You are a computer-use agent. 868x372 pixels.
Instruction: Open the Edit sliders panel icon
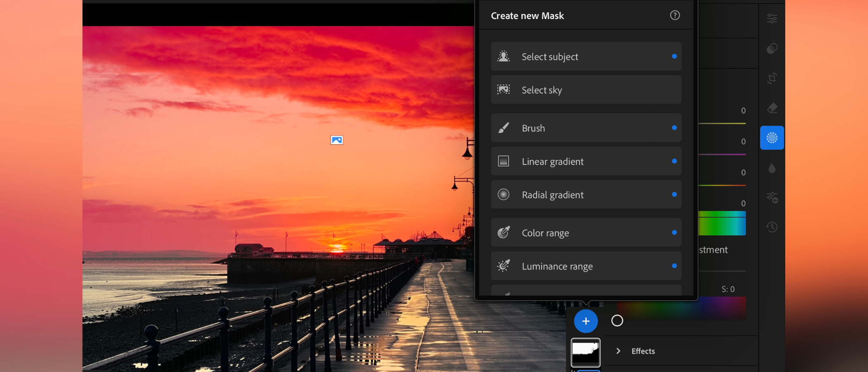[772, 19]
